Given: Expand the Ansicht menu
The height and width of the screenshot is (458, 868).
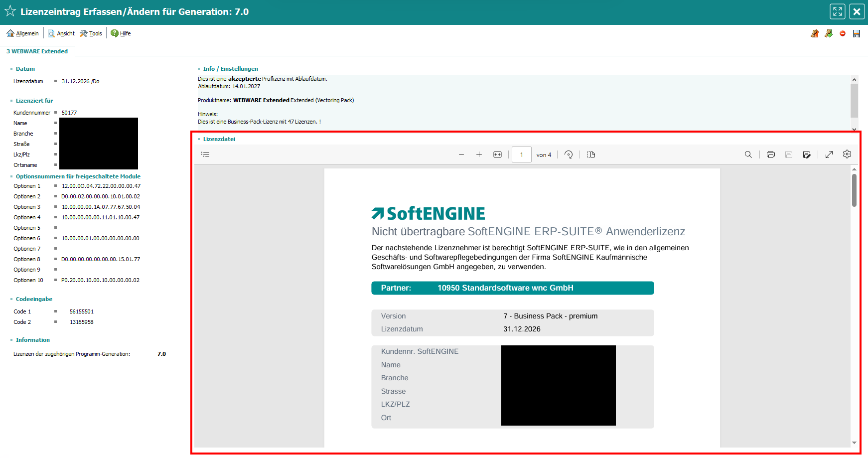Looking at the screenshot, I should (x=61, y=33).
